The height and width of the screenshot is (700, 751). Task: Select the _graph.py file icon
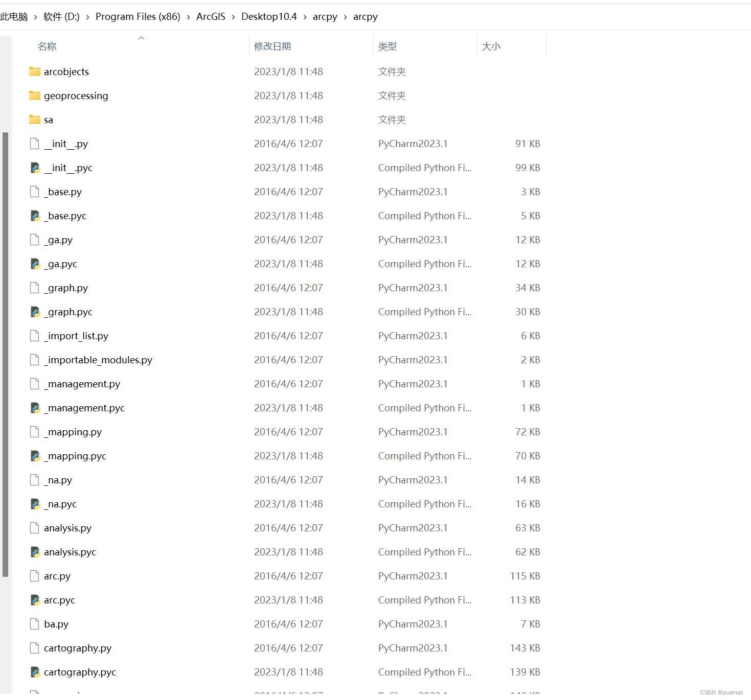point(35,288)
